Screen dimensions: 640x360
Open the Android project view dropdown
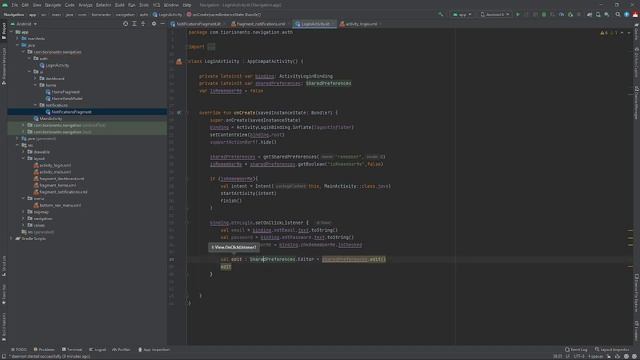24,24
